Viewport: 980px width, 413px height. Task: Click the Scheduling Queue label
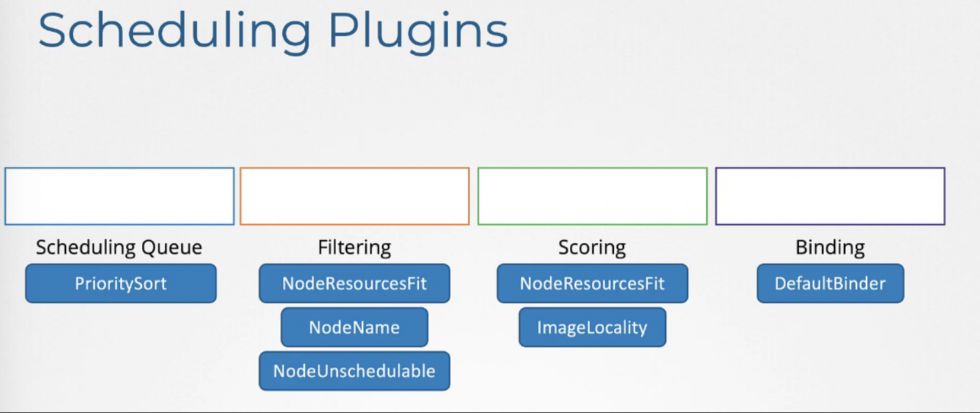point(119,248)
